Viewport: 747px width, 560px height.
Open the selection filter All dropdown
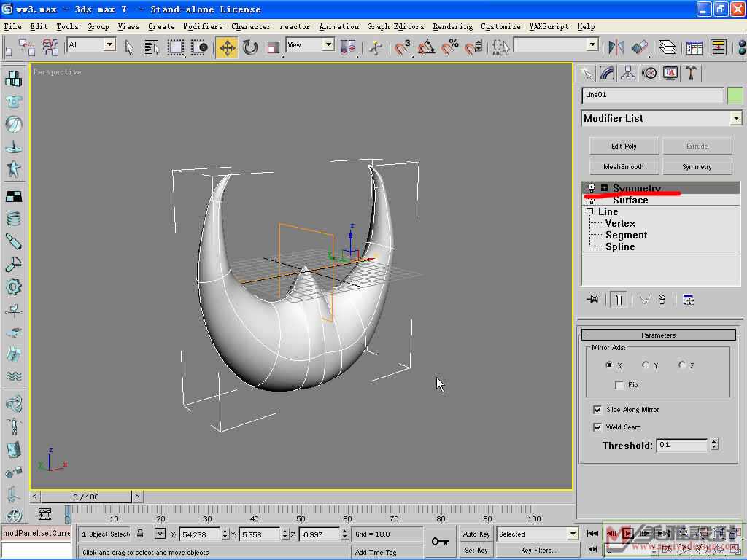[109, 44]
